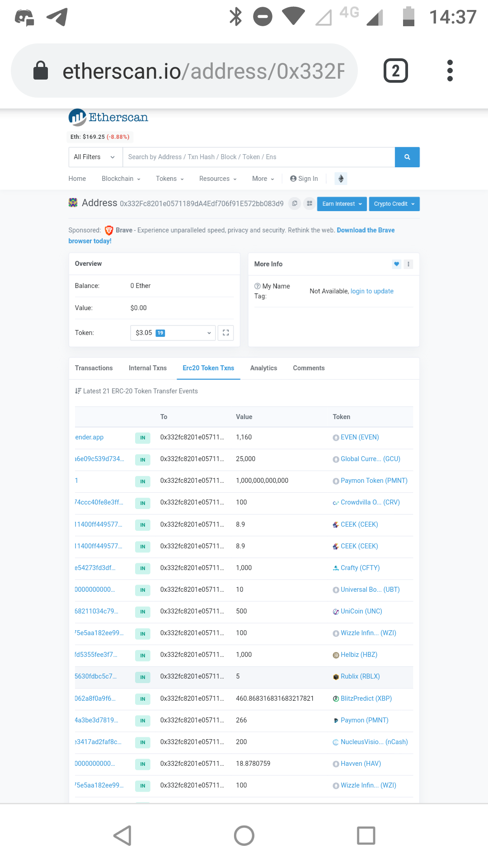Screen dimensions: 488x868
Task: Copy the address to clipboard icon
Action: [x=295, y=203]
